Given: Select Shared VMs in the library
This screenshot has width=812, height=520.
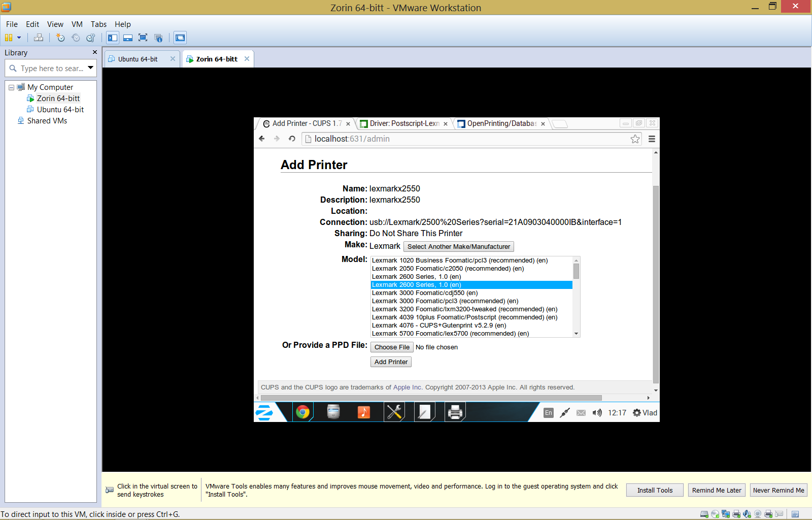Looking at the screenshot, I should tap(47, 121).
